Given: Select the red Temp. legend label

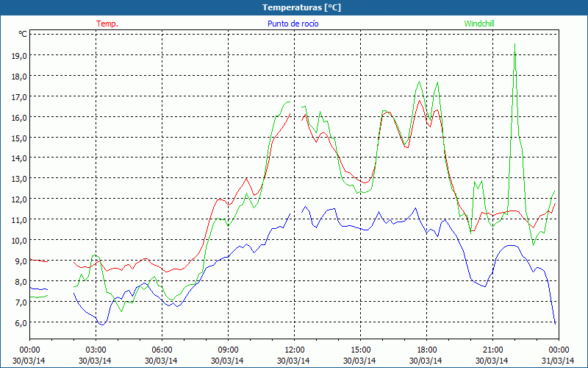Looking at the screenshot, I should click(107, 24).
